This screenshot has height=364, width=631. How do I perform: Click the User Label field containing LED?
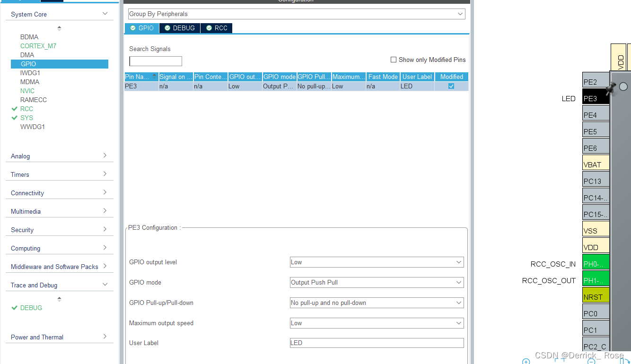377,343
